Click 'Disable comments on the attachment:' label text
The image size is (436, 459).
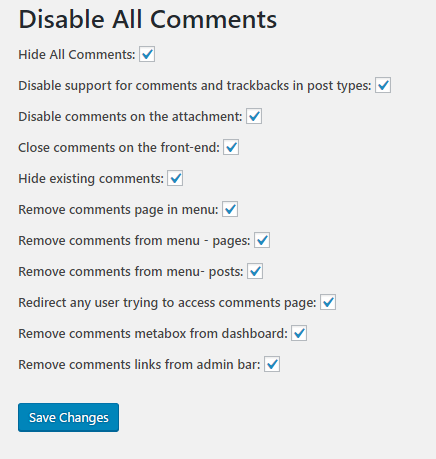130,117
